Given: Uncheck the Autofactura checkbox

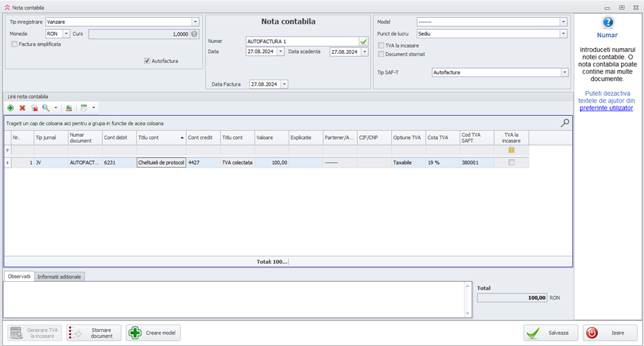Looking at the screenshot, I should point(147,62).
